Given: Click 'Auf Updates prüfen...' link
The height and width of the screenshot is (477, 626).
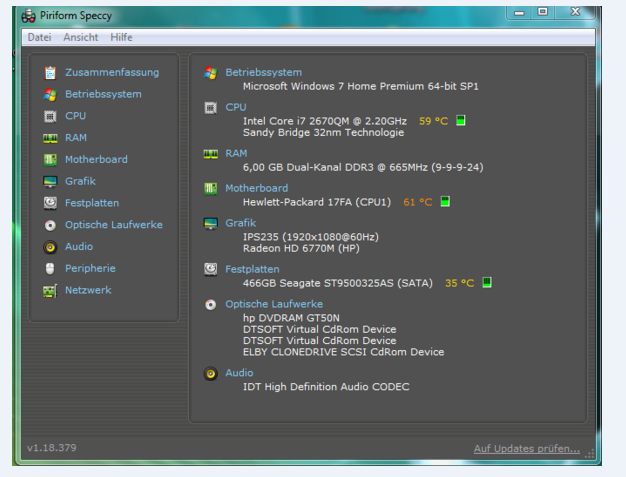Looking at the screenshot, I should click(x=527, y=449).
